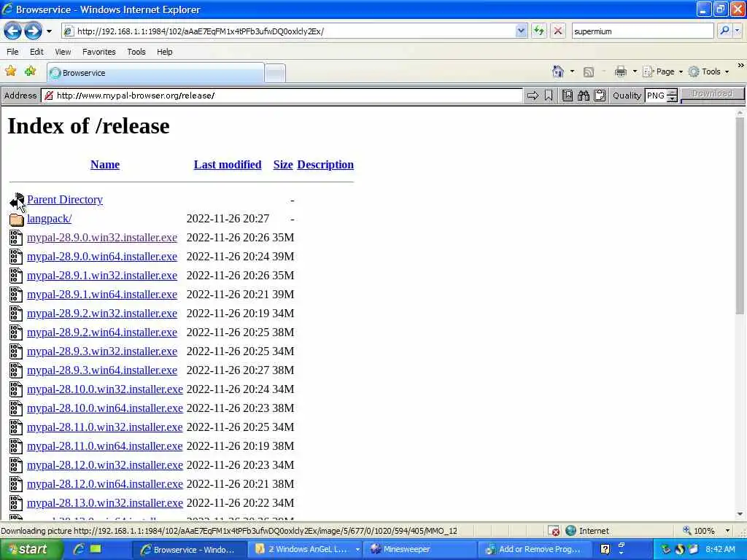747x560 pixels.
Task: Open recent pages dropdown beside forward arrow
Action: (49, 31)
